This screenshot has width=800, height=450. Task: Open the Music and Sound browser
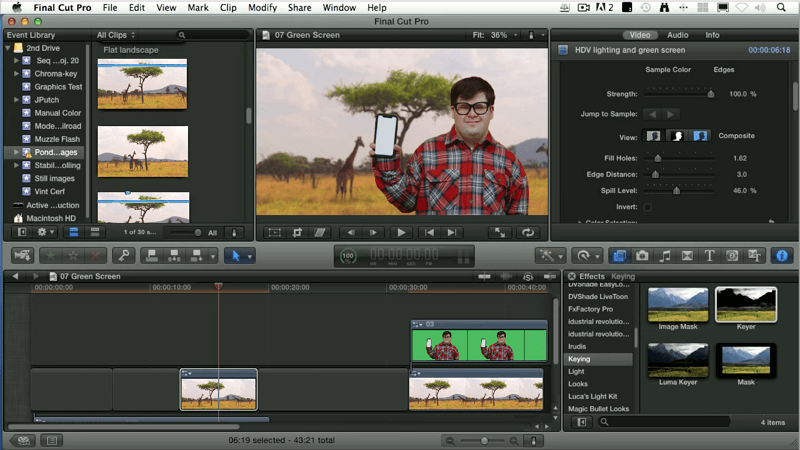(x=665, y=256)
